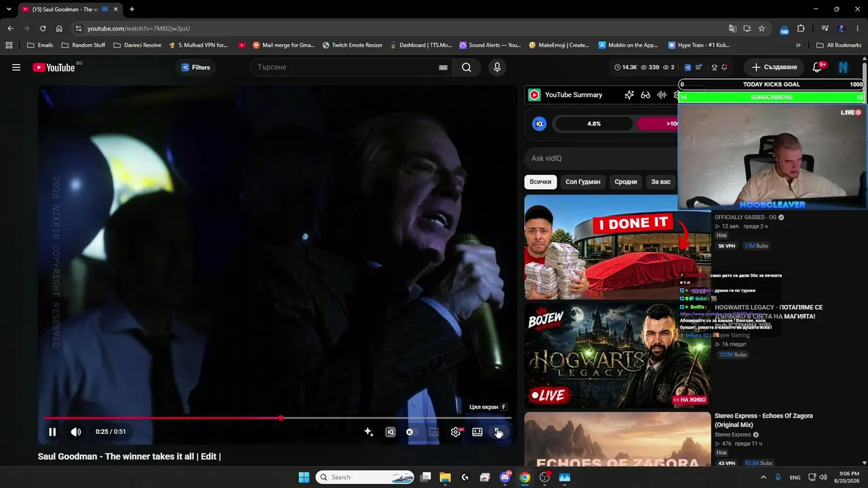
Task: Go back in the browser
Action: pyautogui.click(x=10, y=28)
